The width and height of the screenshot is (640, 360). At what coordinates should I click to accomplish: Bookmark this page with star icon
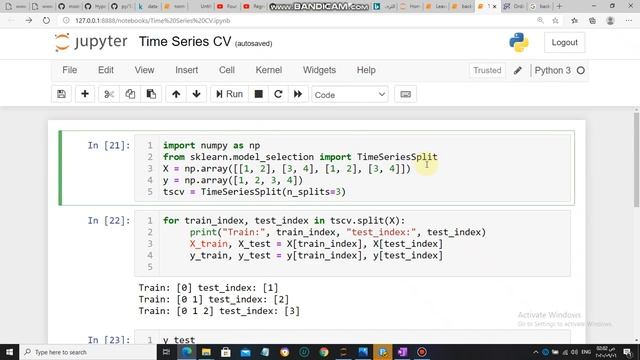(555, 20)
